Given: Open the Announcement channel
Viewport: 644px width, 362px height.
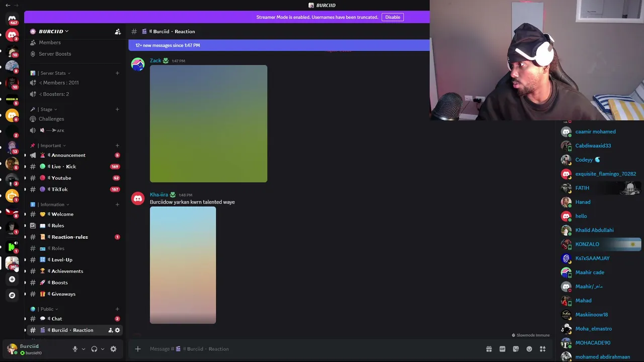Looking at the screenshot, I should click(74, 155).
